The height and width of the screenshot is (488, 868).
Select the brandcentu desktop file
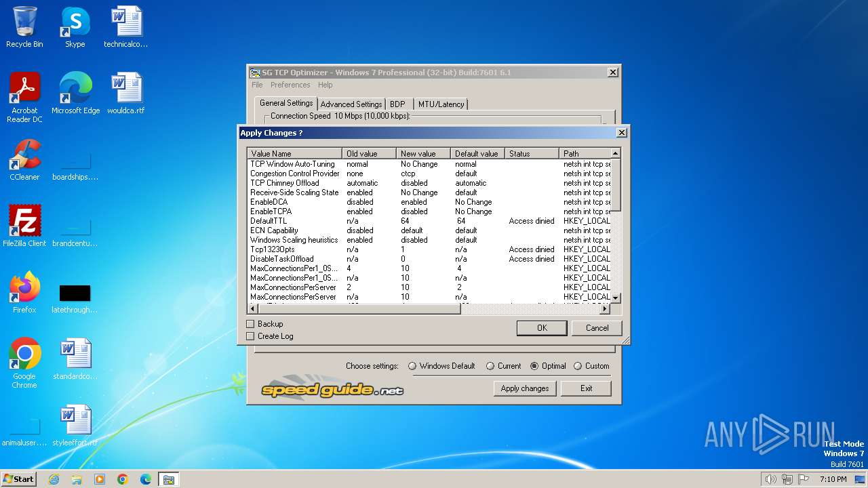[75, 232]
